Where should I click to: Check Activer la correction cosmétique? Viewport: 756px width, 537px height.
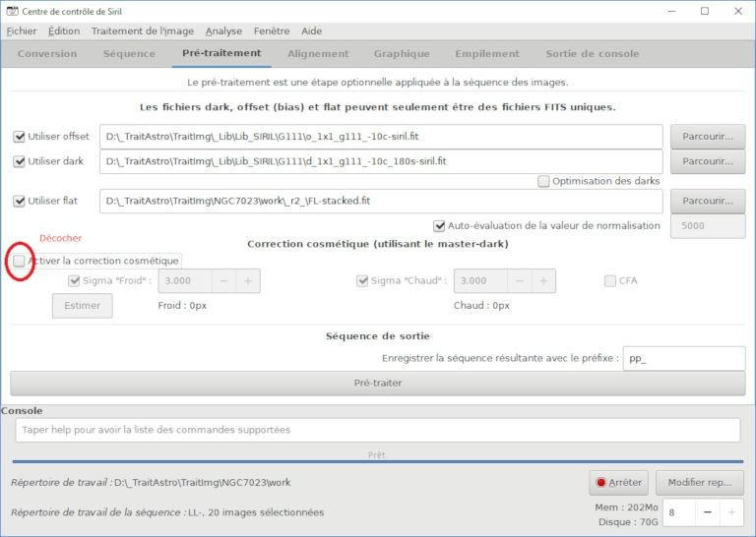(x=19, y=261)
